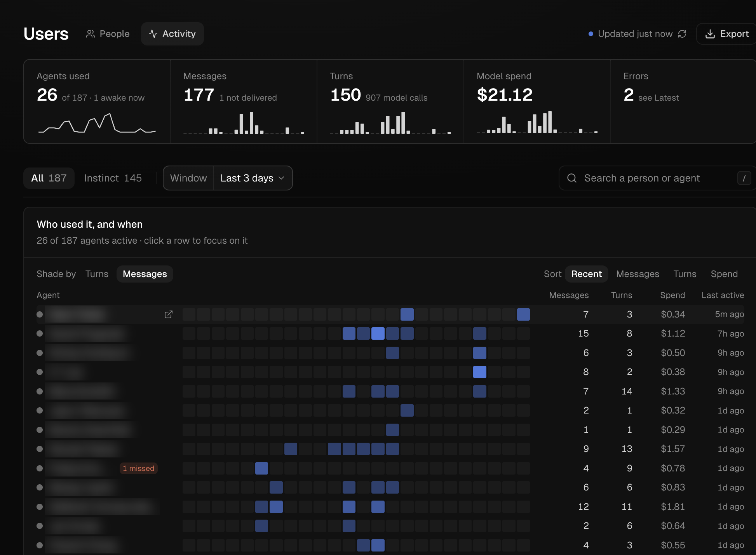Open the external link icon on first agent row
756x555 pixels.
(x=168, y=314)
